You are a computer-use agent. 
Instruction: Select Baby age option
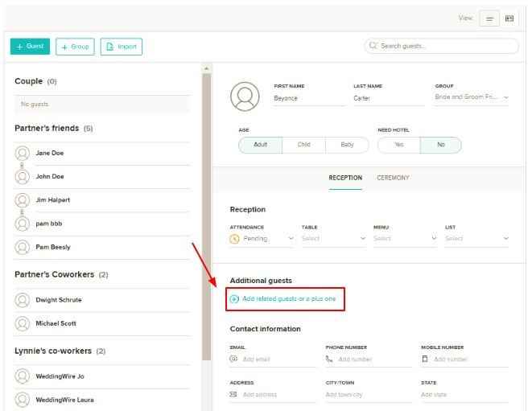click(x=347, y=145)
